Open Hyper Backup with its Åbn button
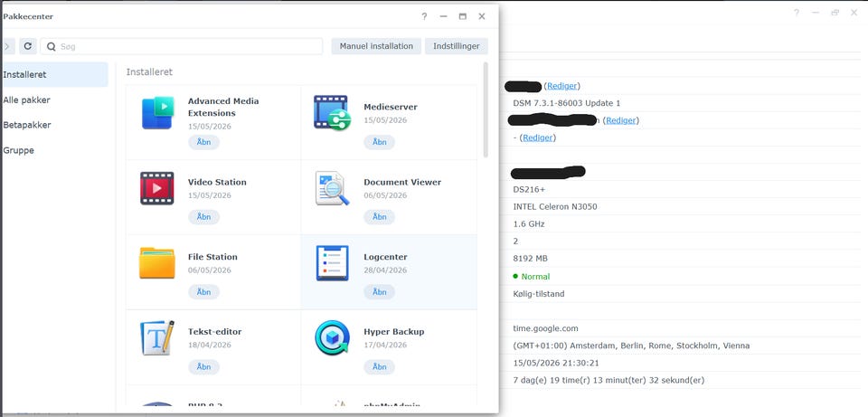The height and width of the screenshot is (417, 868). 379,366
